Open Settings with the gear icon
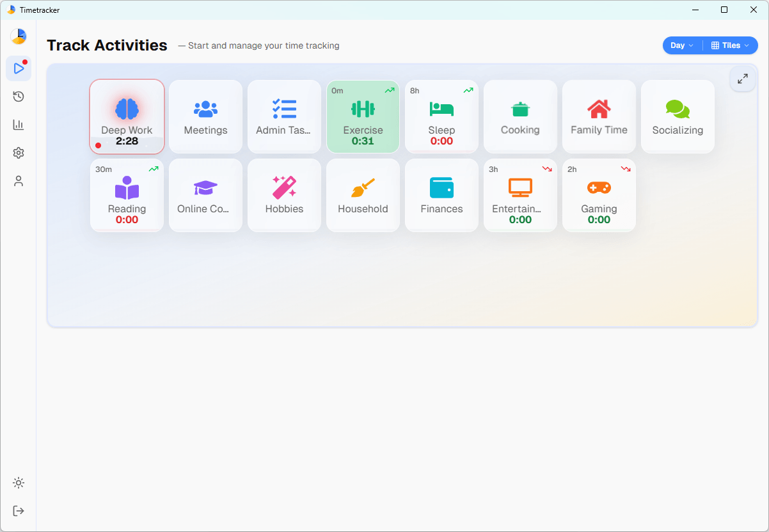The height and width of the screenshot is (532, 769). 19,153
